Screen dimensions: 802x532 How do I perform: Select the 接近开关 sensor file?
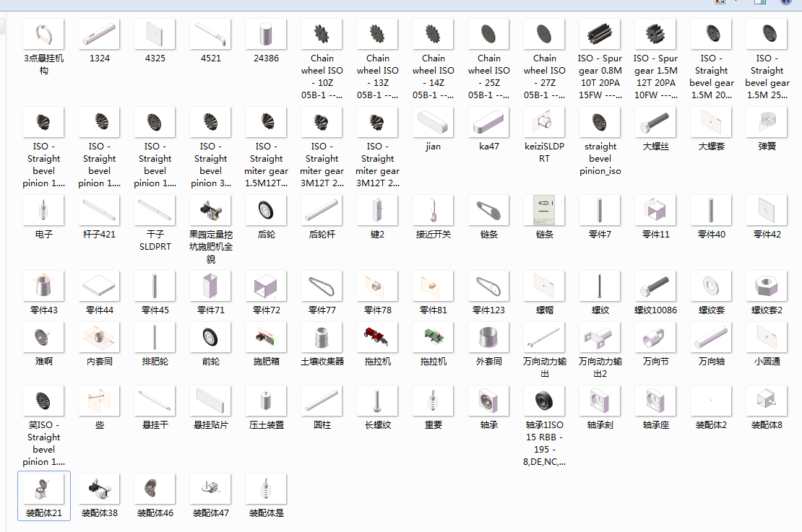(434, 211)
